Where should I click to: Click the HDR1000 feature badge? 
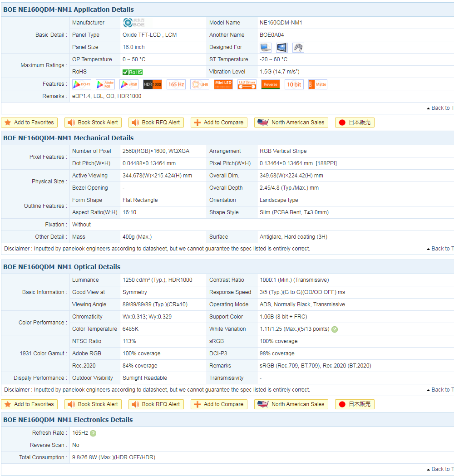pos(153,84)
